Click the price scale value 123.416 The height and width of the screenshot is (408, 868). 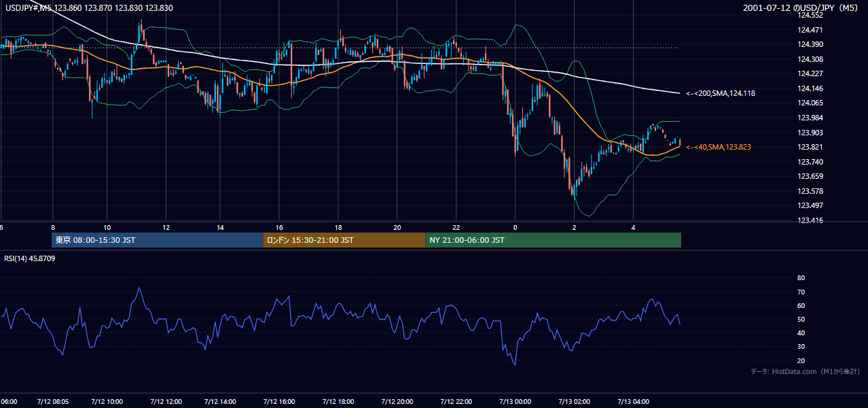(x=811, y=221)
